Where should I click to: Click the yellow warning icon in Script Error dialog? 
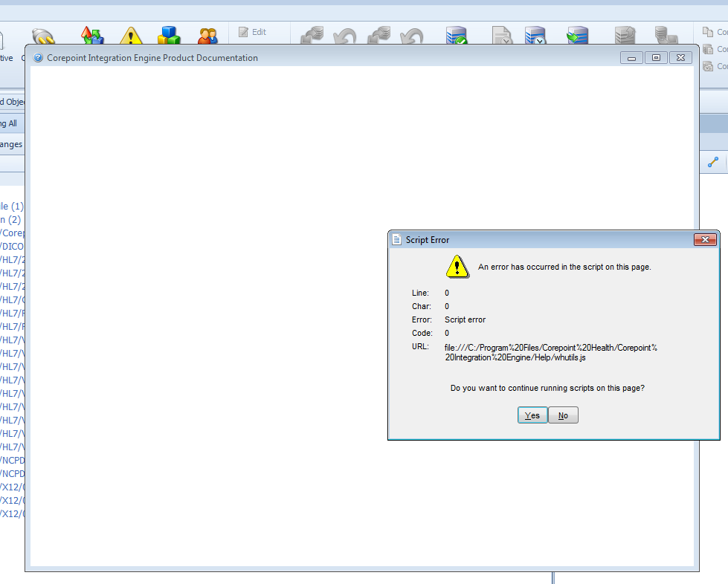pyautogui.click(x=457, y=267)
